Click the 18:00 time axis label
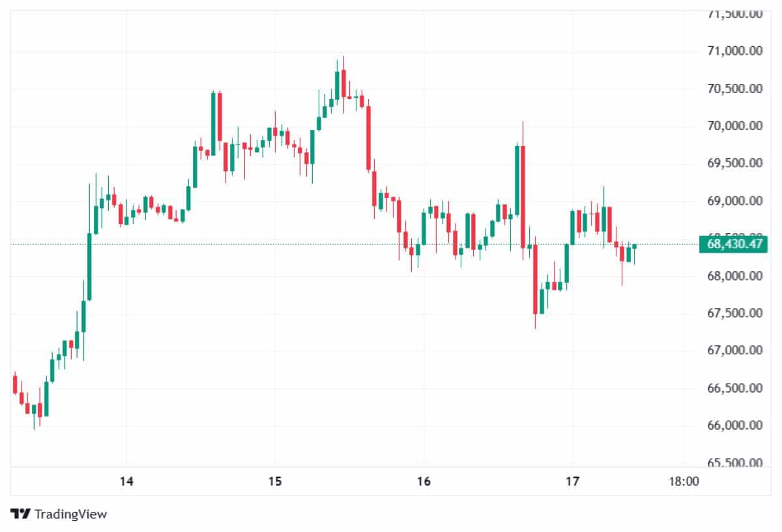 (684, 482)
